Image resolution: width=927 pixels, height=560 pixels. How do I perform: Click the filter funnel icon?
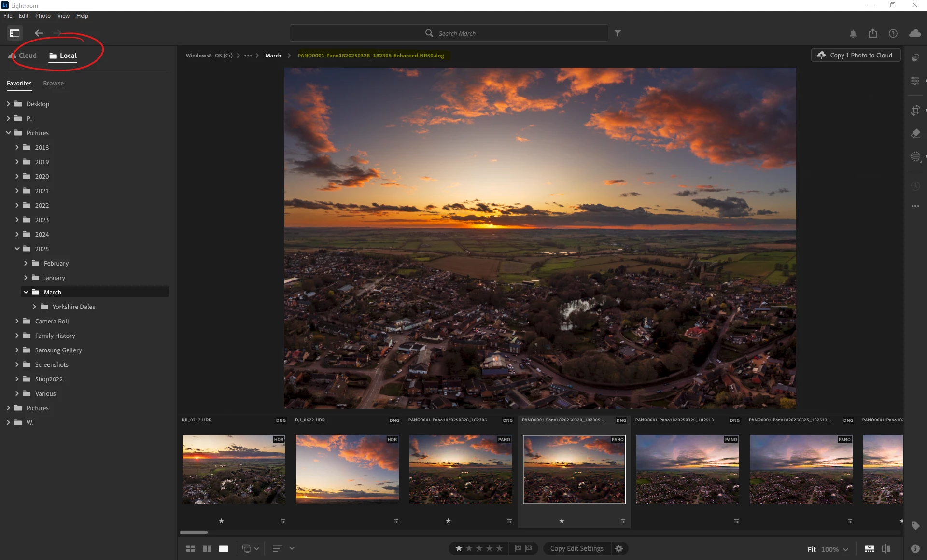click(x=618, y=33)
